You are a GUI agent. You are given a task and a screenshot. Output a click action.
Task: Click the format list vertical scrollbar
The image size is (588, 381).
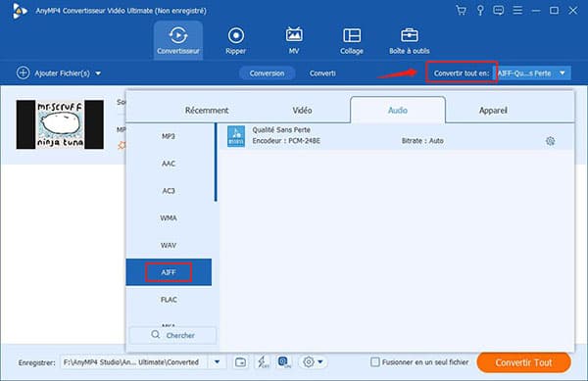tap(216, 163)
